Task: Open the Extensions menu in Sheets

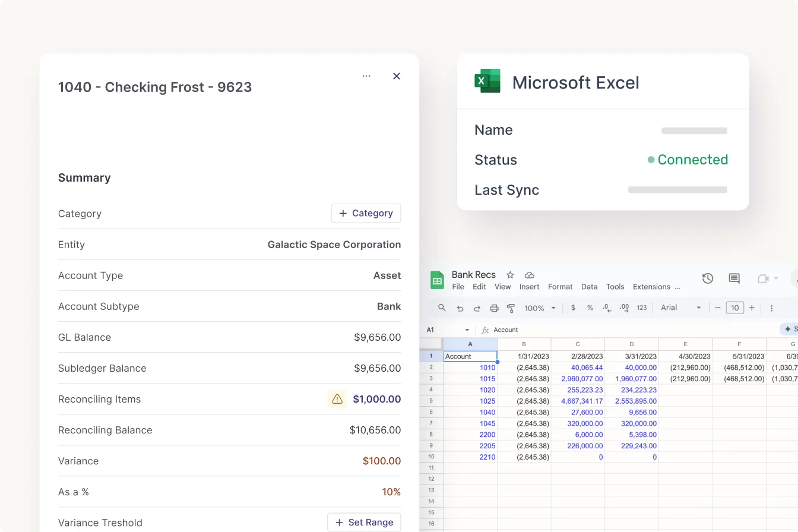Action: point(651,287)
